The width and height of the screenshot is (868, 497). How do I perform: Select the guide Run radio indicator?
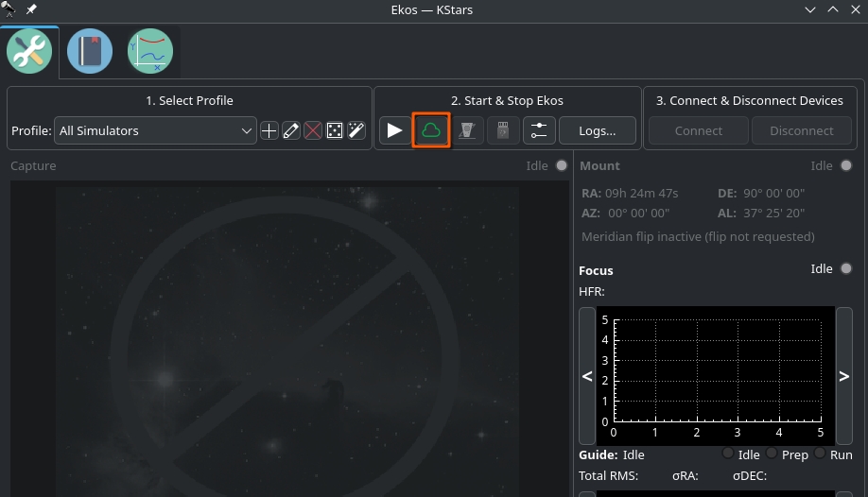820,454
